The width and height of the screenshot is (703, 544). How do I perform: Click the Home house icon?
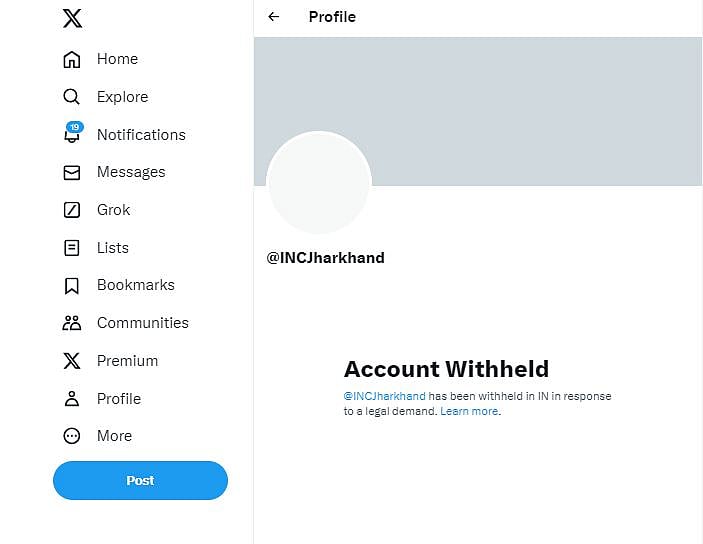[72, 59]
